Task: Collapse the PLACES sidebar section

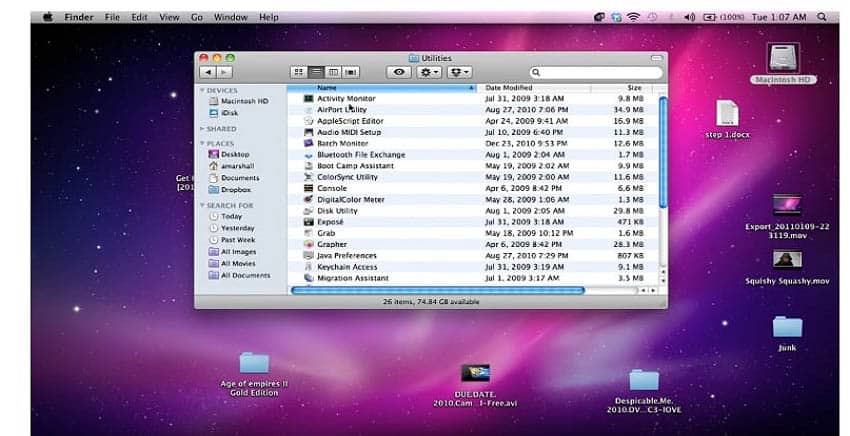Action: (202, 144)
